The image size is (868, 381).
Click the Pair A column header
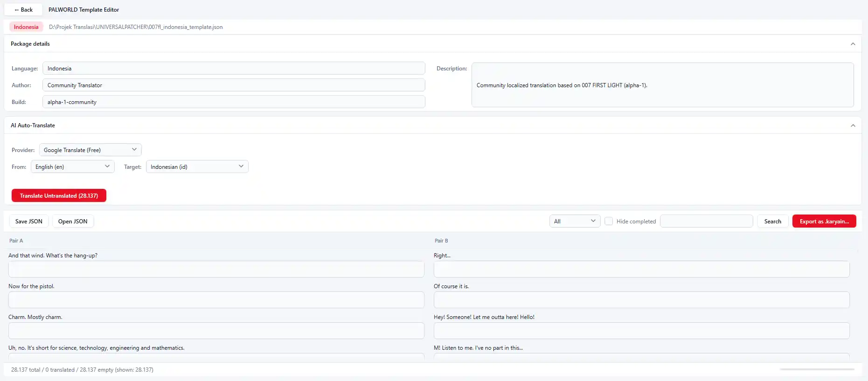tap(16, 241)
